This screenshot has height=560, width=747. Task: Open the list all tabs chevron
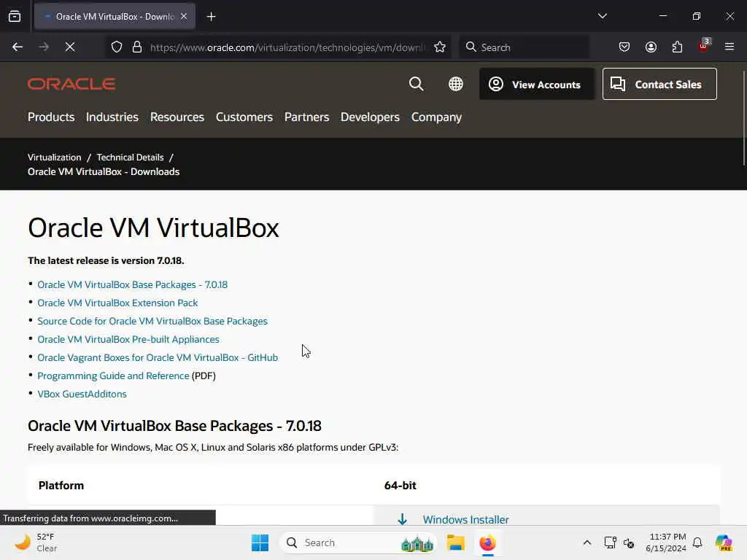coord(602,16)
